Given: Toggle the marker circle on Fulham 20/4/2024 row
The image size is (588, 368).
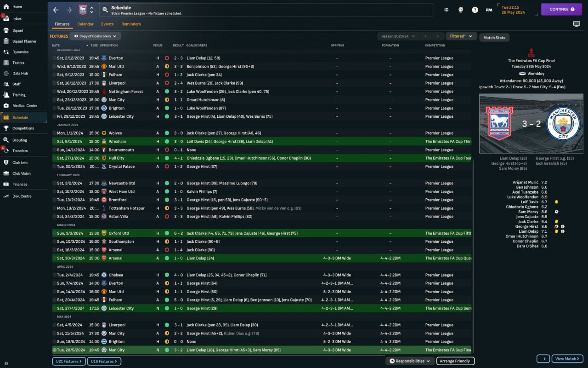Looking at the screenshot, I should [55, 300].
